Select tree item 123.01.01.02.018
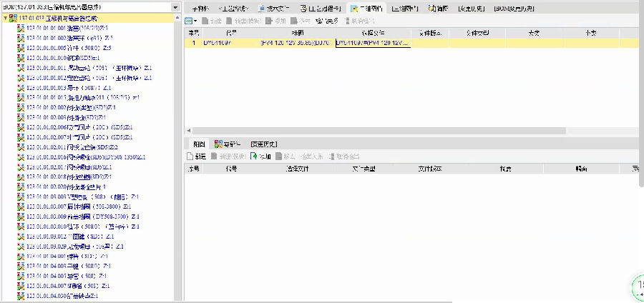The width and height of the screenshot is (644, 303). tap(69, 177)
